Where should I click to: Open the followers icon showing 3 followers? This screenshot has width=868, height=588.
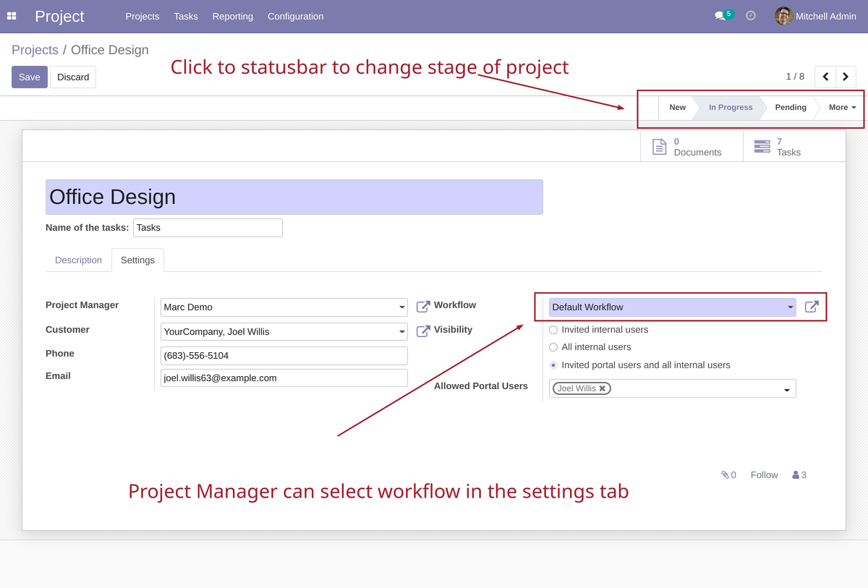[794, 474]
